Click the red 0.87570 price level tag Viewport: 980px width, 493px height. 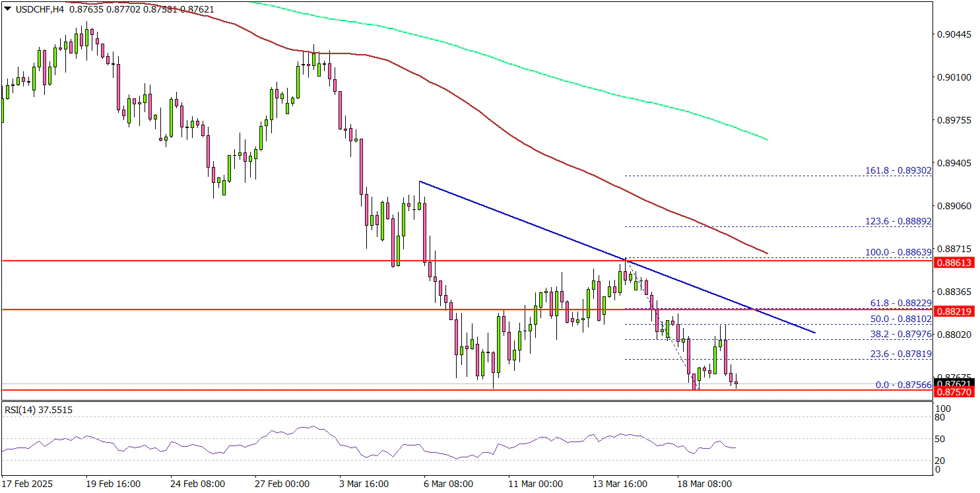coord(954,392)
